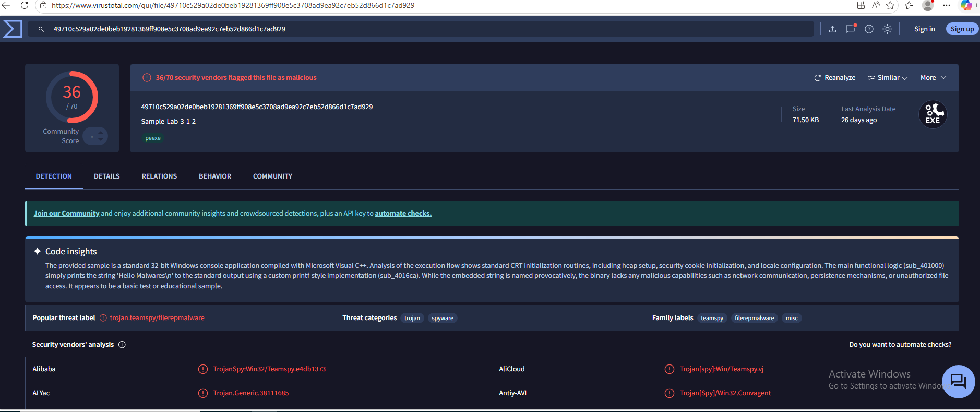Click the file hash text in the summary
980x412 pixels.
click(x=257, y=107)
